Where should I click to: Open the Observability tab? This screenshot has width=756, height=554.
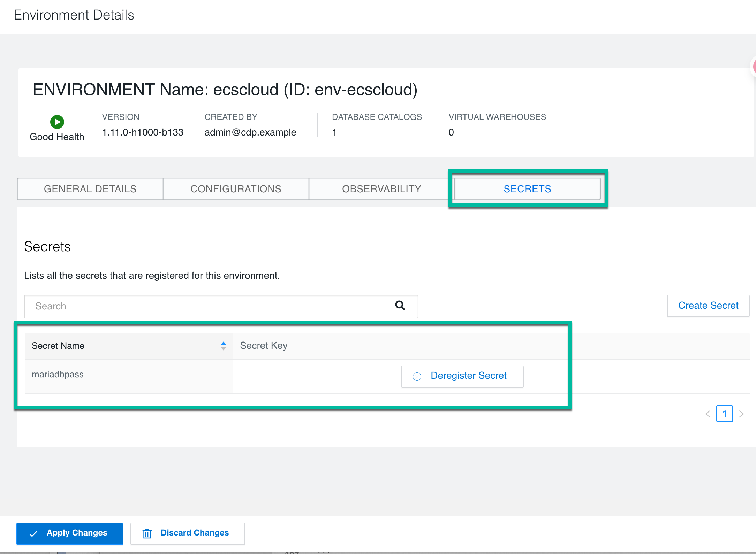(x=381, y=189)
